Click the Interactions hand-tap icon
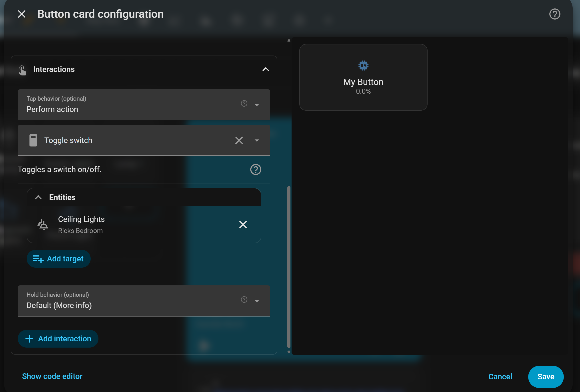This screenshot has width=580, height=392. (x=22, y=70)
